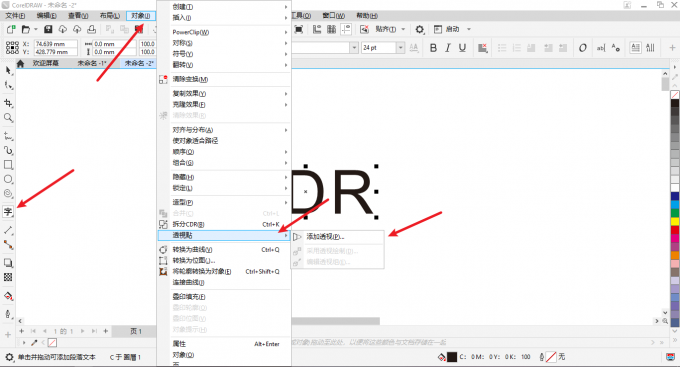This screenshot has width=680, height=367.
Task: Select the Zoom tool magnifier
Action: pyautogui.click(x=8, y=118)
